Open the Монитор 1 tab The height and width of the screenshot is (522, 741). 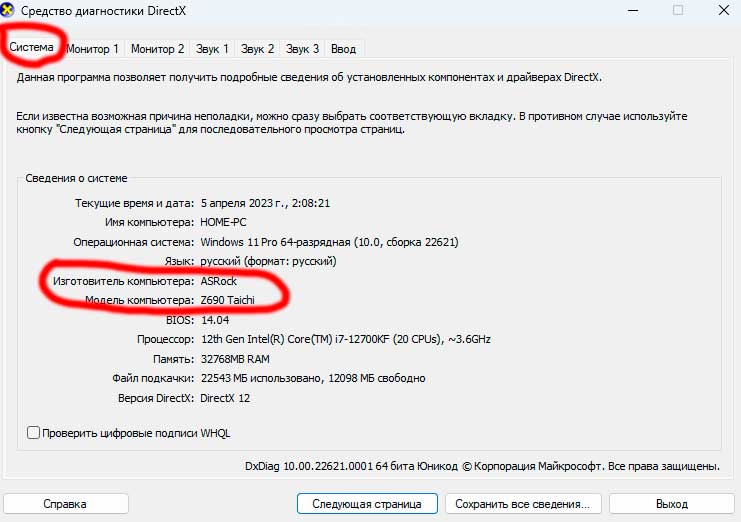92,48
